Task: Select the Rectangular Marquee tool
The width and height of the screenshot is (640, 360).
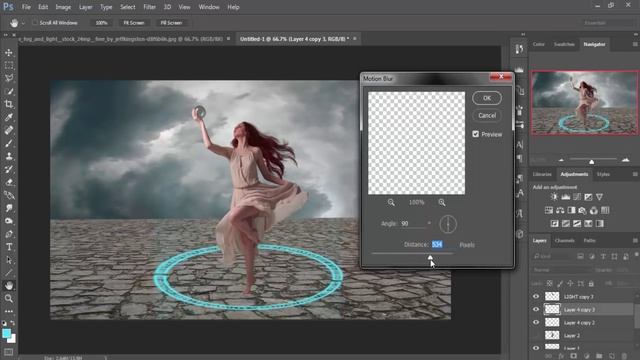Action: click(x=9, y=65)
